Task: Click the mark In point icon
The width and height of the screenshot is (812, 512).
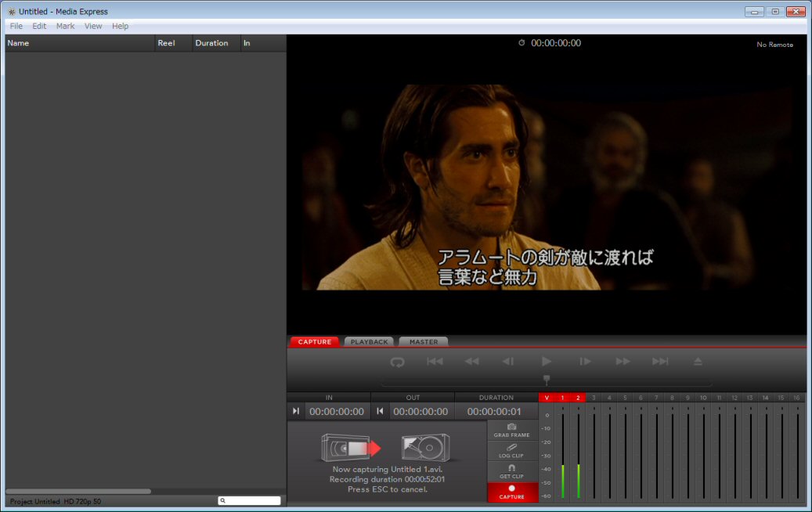Action: click(x=296, y=411)
